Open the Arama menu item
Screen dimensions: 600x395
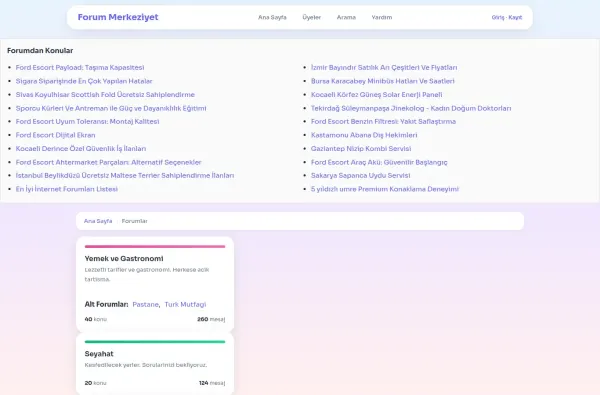346,17
